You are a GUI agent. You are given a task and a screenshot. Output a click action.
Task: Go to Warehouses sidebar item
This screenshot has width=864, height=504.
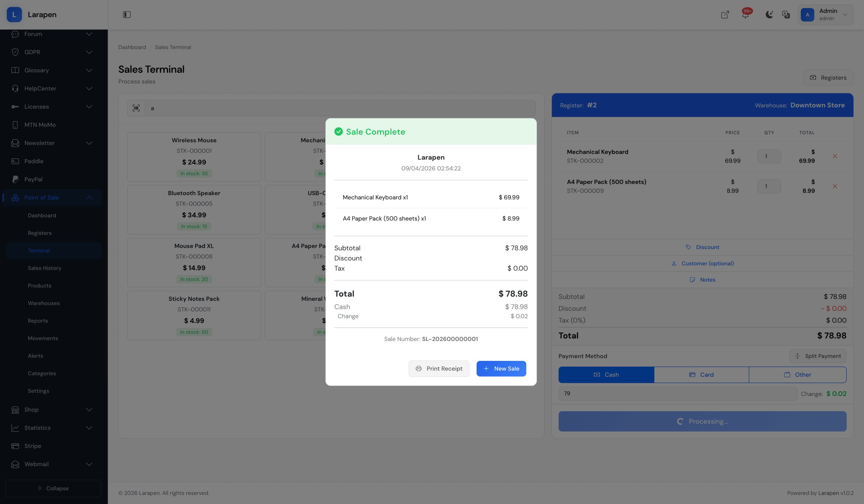[x=44, y=303]
